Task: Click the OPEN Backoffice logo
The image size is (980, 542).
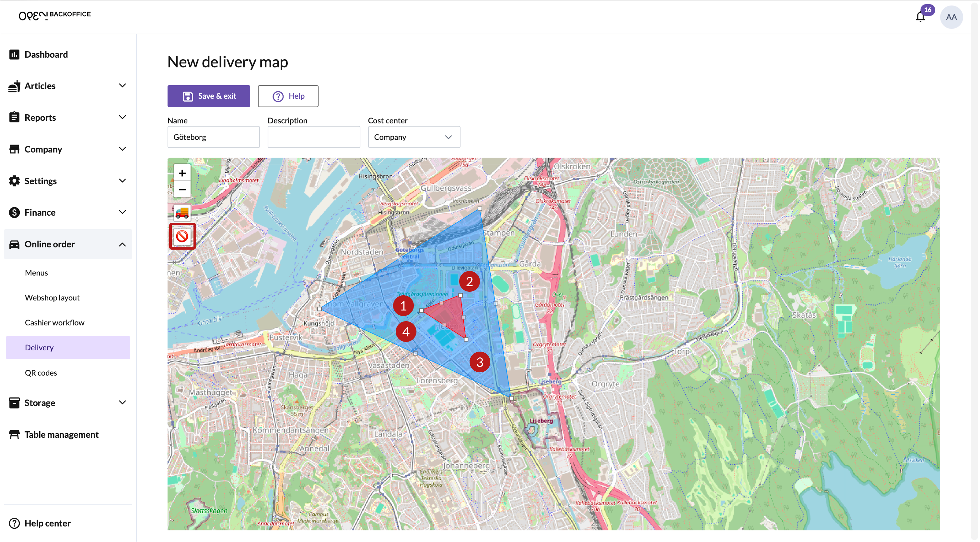Action: pos(55,15)
